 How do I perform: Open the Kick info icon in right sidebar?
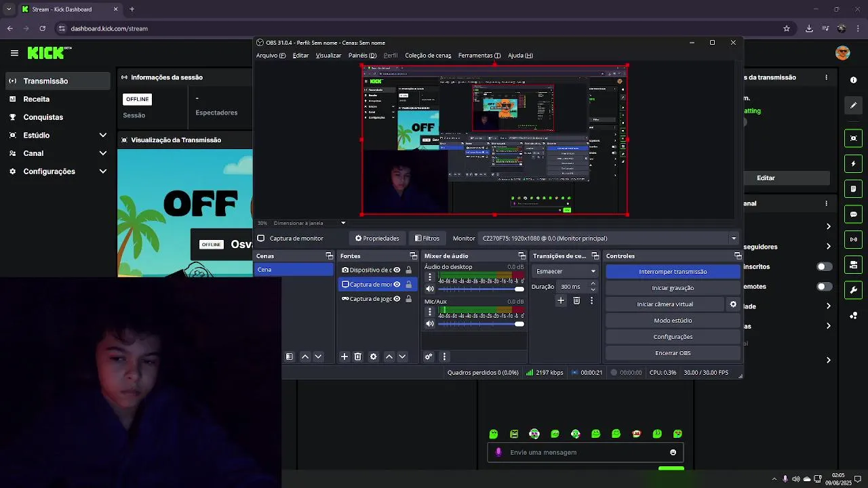coord(853,80)
